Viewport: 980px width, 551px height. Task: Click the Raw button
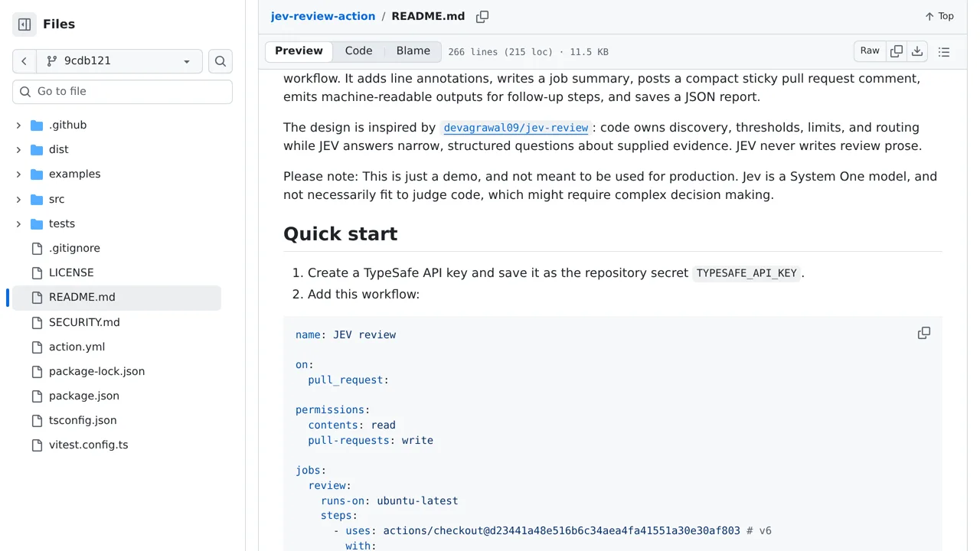tap(870, 51)
